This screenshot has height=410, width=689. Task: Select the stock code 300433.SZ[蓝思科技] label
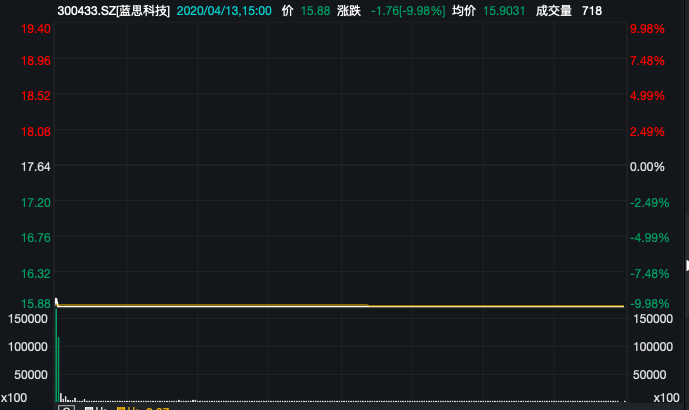click(x=113, y=11)
